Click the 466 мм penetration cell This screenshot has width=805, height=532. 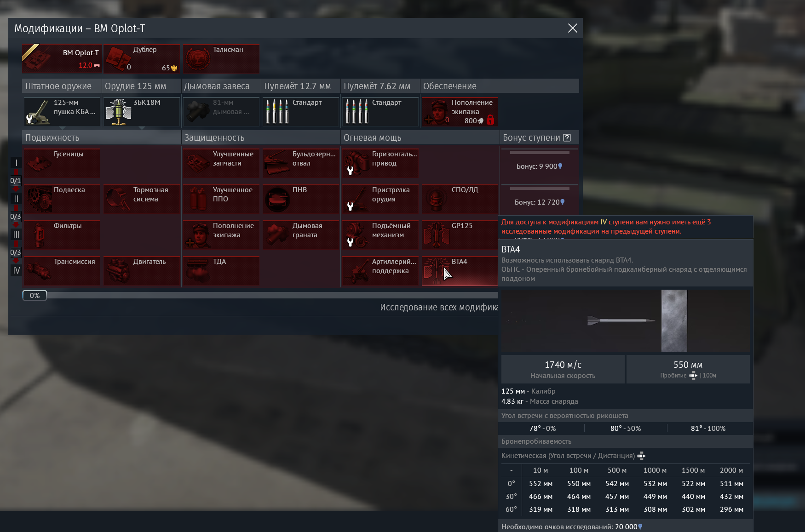[541, 497]
